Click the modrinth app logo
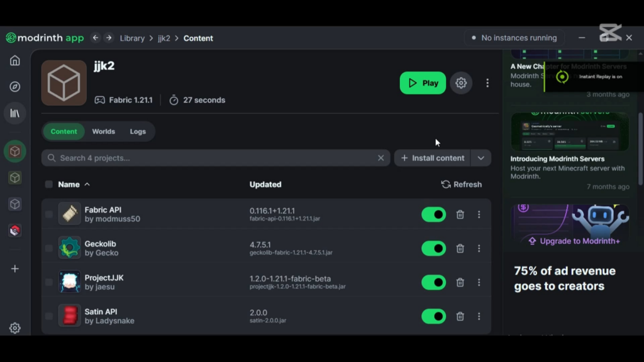This screenshot has width=644, height=362. coord(45,38)
